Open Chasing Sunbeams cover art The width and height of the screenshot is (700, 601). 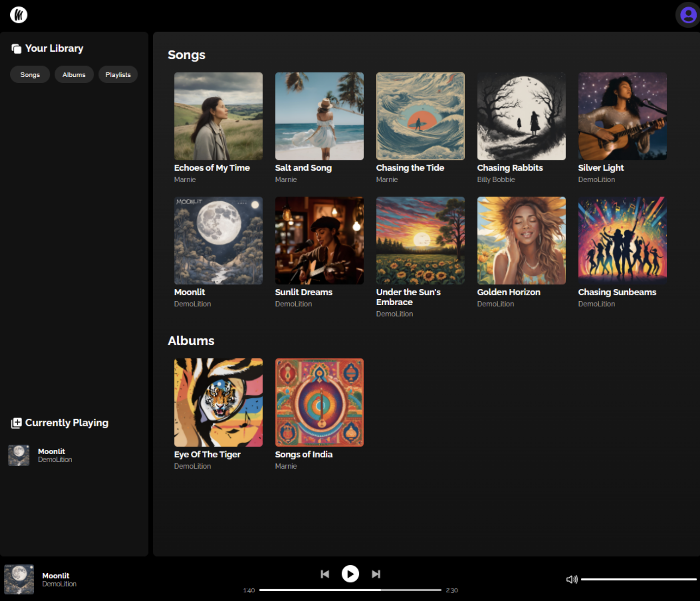(x=622, y=240)
